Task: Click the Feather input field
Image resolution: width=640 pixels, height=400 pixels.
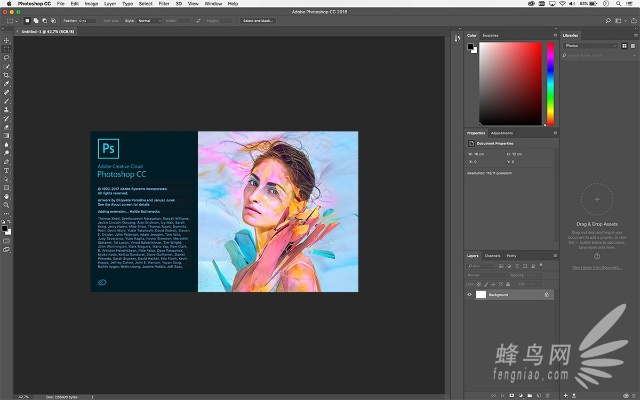Action: pyautogui.click(x=87, y=20)
